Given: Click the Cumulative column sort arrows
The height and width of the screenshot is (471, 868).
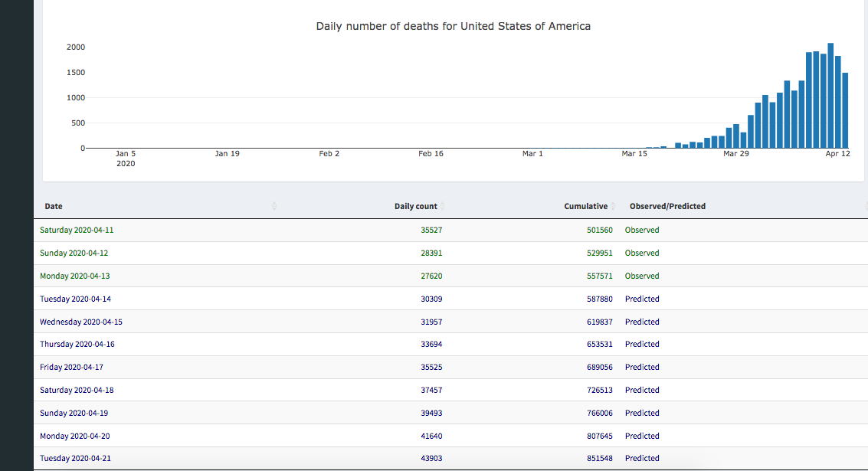Looking at the screenshot, I should (x=613, y=206).
